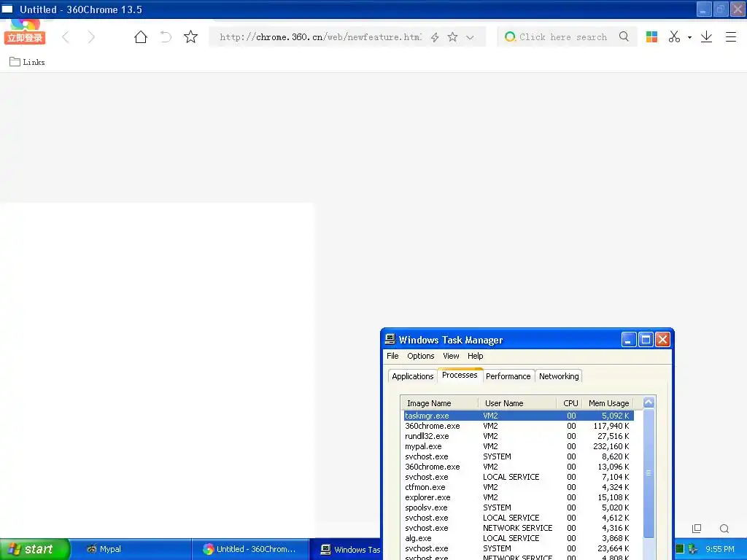Click the 9:55 PM system clock

(720, 549)
